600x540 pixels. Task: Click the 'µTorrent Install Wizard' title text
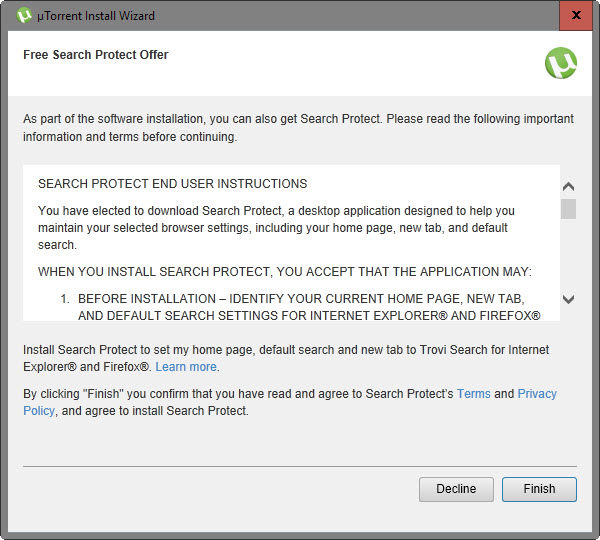(96, 16)
